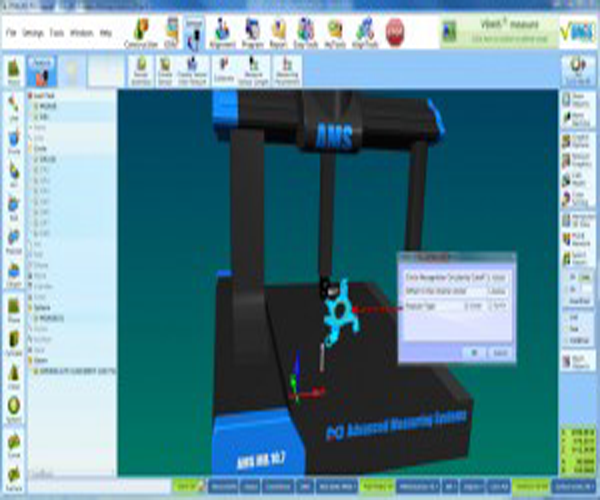
Task: Select the Line feature tool
Action: 14,107
